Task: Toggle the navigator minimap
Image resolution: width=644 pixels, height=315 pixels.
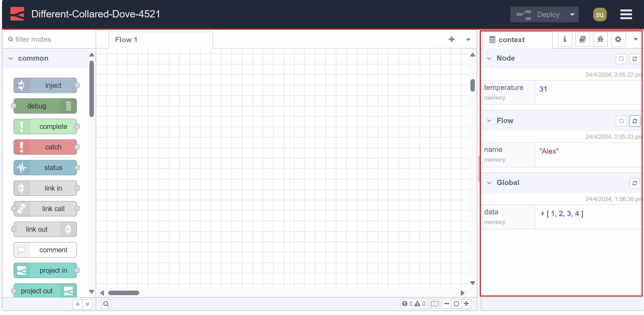Action: click(x=434, y=304)
